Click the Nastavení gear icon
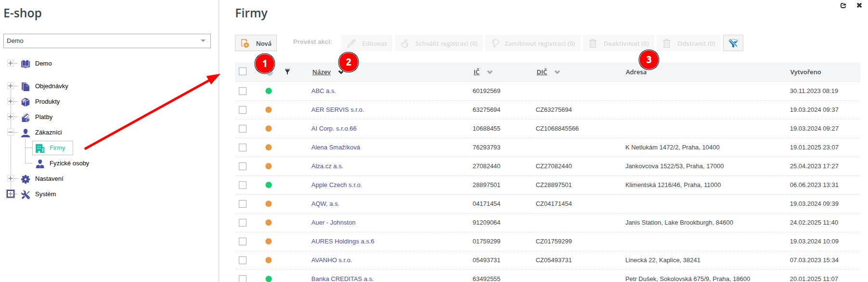868x282 pixels. click(26, 179)
